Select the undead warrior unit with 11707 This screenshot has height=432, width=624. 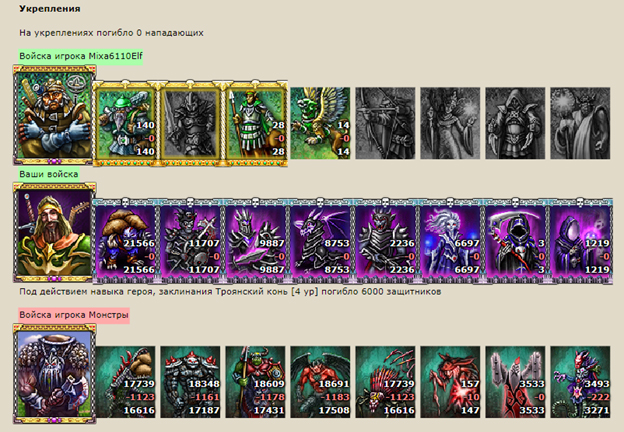190,241
